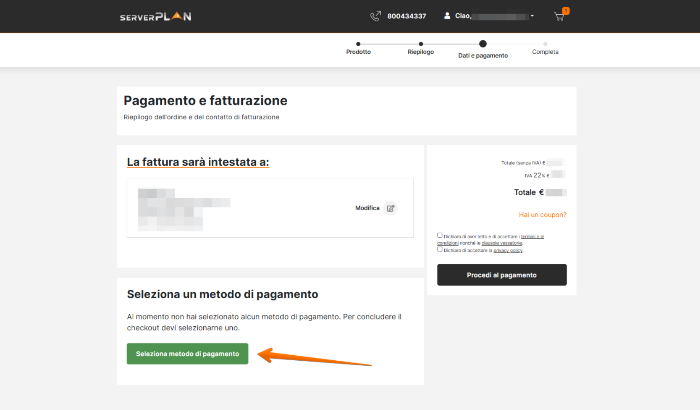Click the 800434337 phone number
The width and height of the screenshot is (700, 410).
click(406, 16)
